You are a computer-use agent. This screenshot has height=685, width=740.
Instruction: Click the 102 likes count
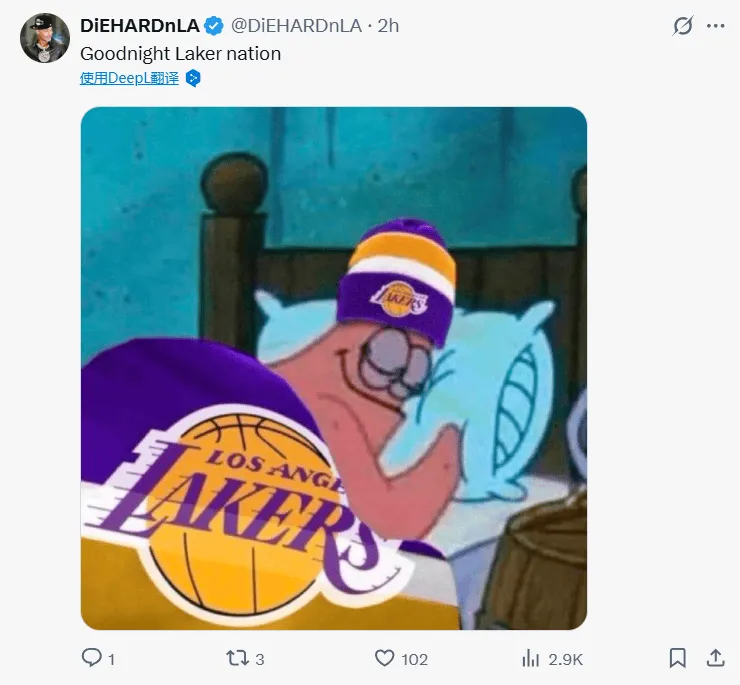414,659
